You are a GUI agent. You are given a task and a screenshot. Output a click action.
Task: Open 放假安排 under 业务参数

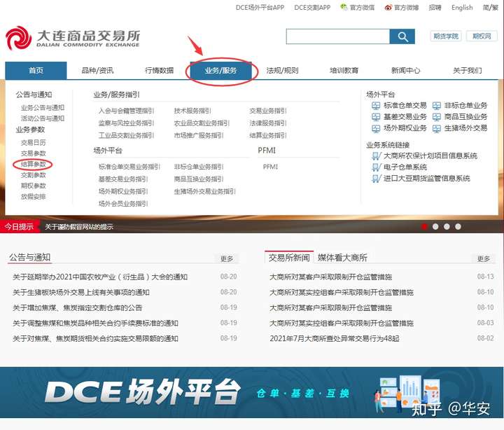(34, 197)
